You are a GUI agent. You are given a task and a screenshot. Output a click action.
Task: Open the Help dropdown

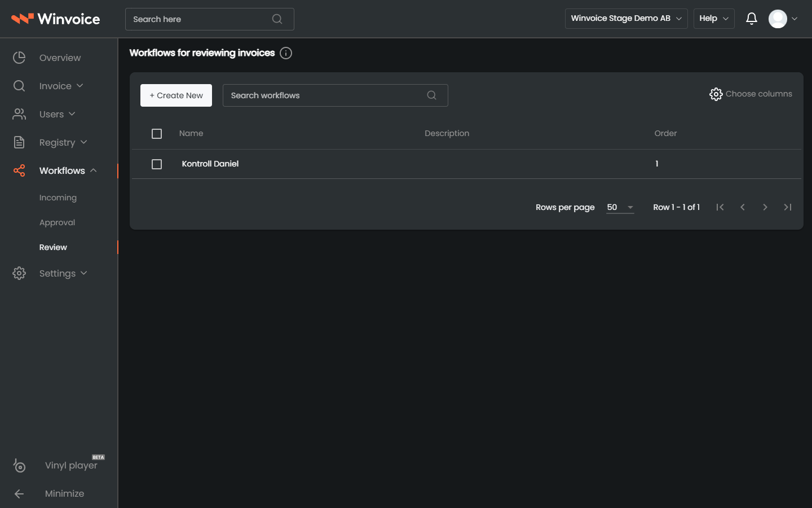[x=714, y=19]
